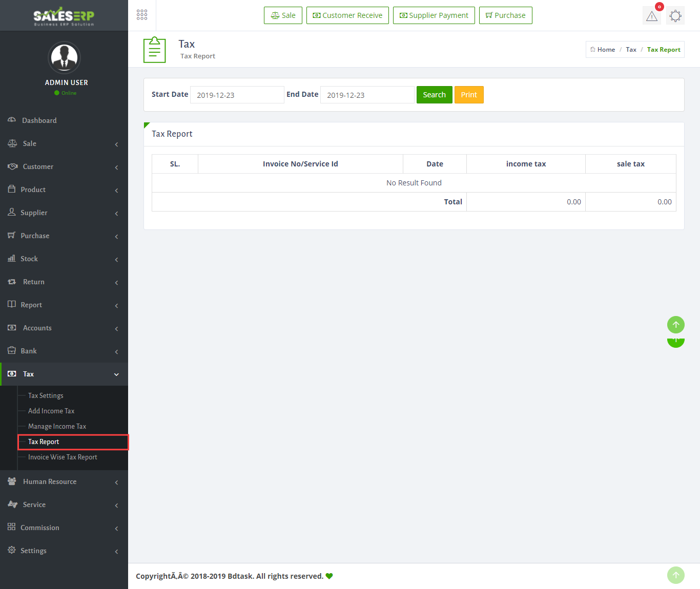Open the alert notifications warning icon
The image size is (700, 589).
click(651, 16)
